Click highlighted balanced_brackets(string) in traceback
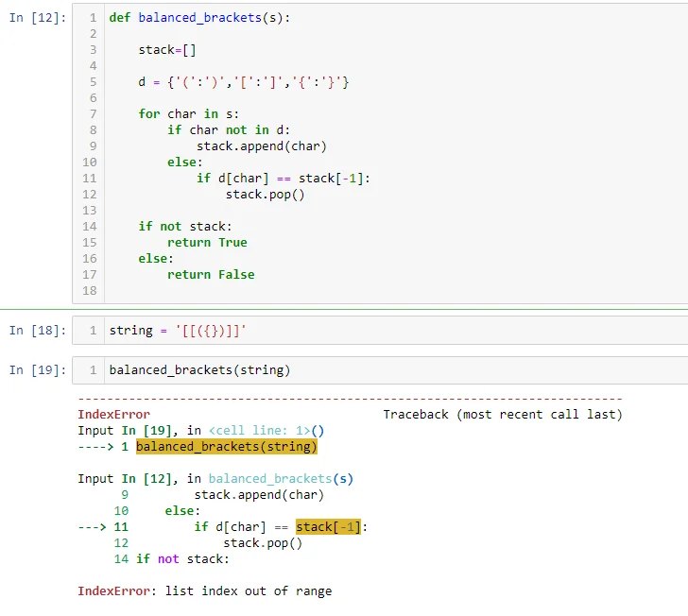The width and height of the screenshot is (688, 616). tap(227, 447)
